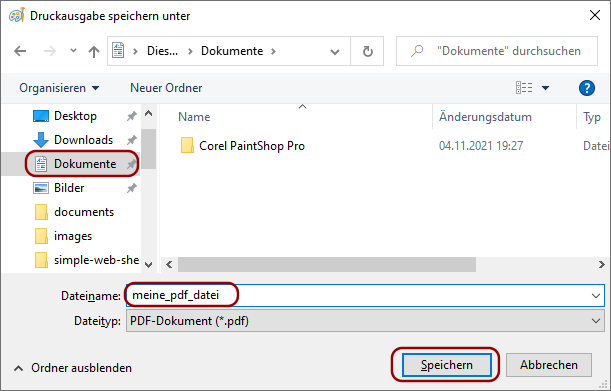Open the Organisieren menu
This screenshot has width=611, height=391.
click(x=59, y=88)
